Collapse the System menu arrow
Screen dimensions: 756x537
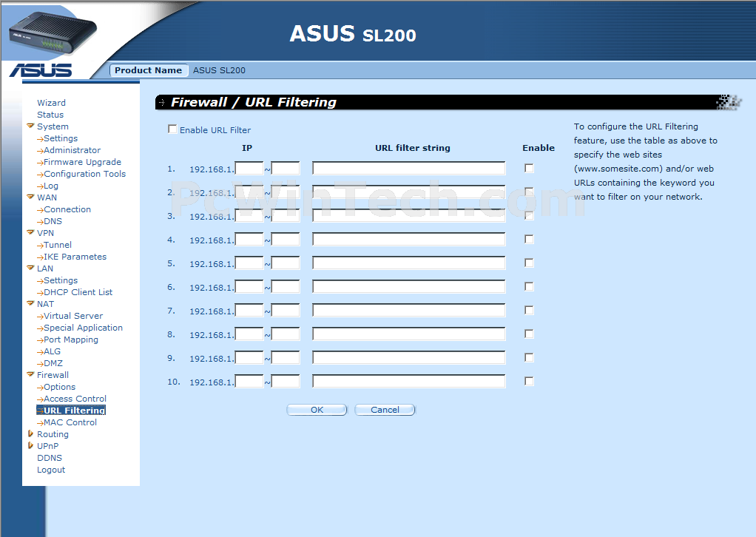(30, 126)
